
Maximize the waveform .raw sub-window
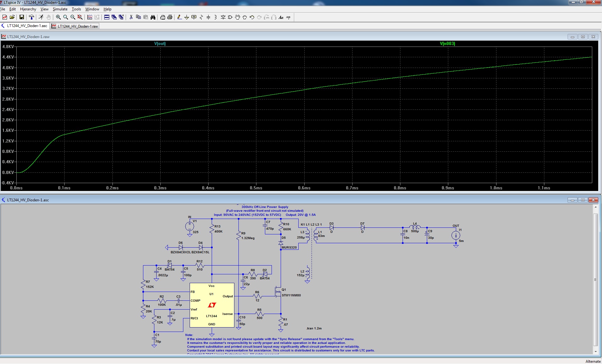(583, 37)
